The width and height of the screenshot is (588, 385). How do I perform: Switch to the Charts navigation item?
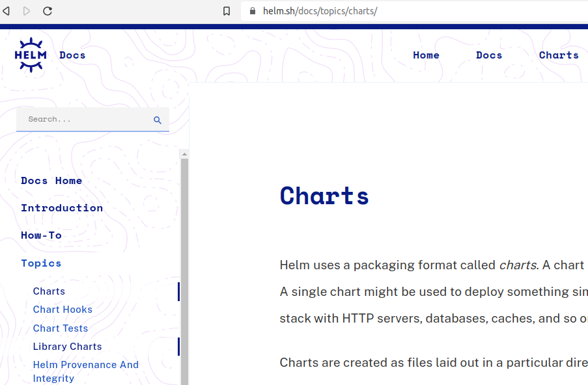(558, 55)
